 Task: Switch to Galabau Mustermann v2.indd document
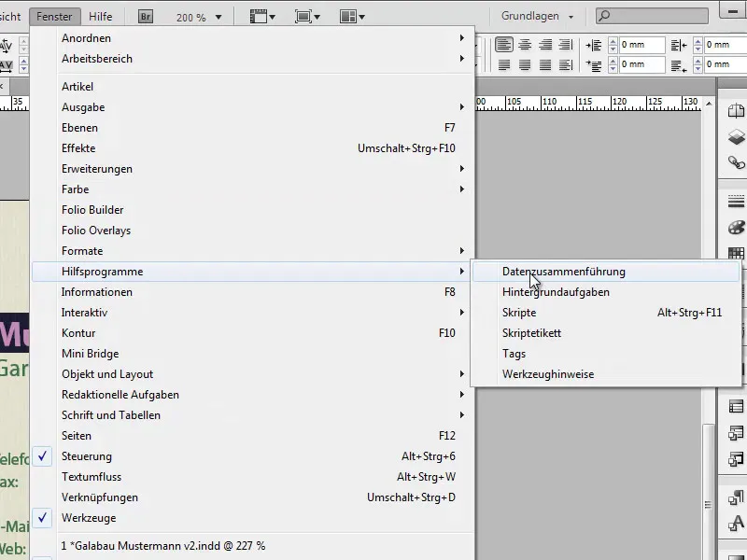pyautogui.click(x=253, y=546)
